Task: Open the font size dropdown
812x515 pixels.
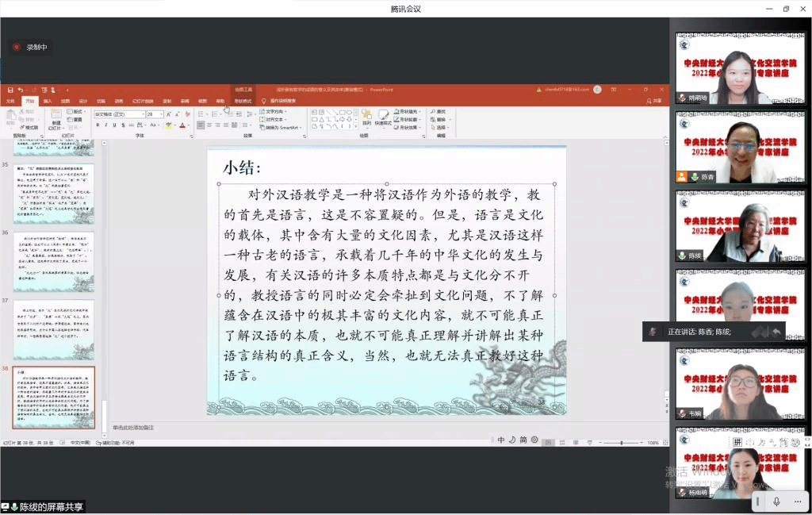Action: coord(161,114)
